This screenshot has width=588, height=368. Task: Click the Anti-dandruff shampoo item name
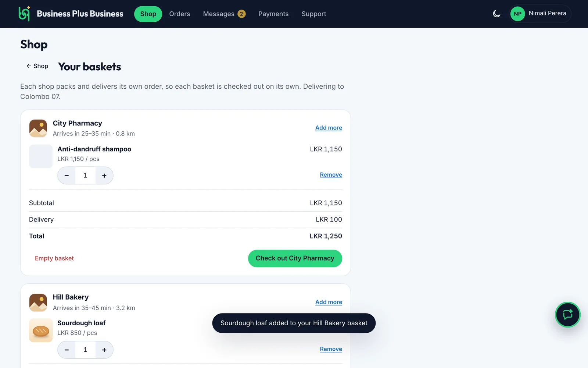[x=94, y=149]
